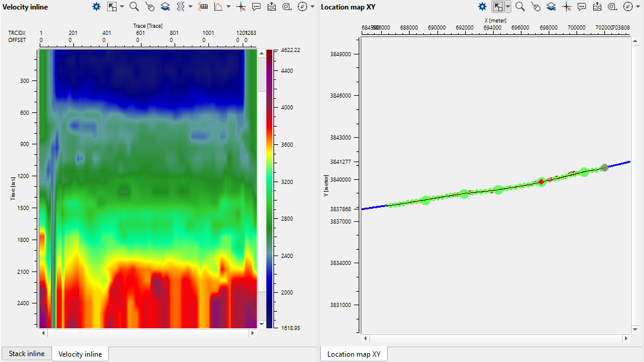Select the zoom magnifier in Velocity inline

pyautogui.click(x=134, y=7)
